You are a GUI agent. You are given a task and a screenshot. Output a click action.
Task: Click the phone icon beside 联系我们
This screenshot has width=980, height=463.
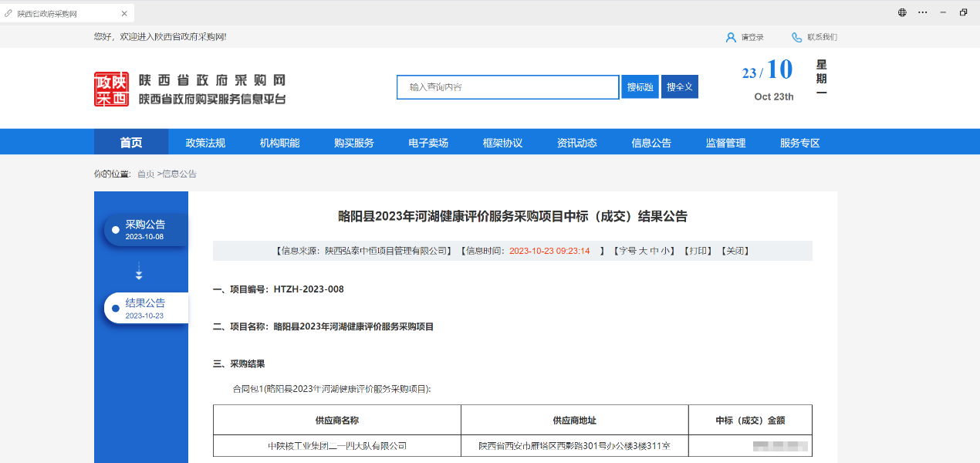point(796,37)
